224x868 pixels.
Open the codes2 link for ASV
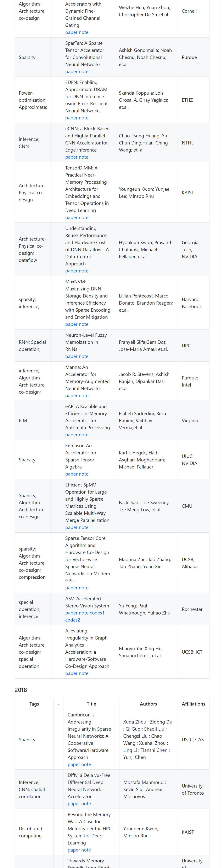[x=73, y=620]
